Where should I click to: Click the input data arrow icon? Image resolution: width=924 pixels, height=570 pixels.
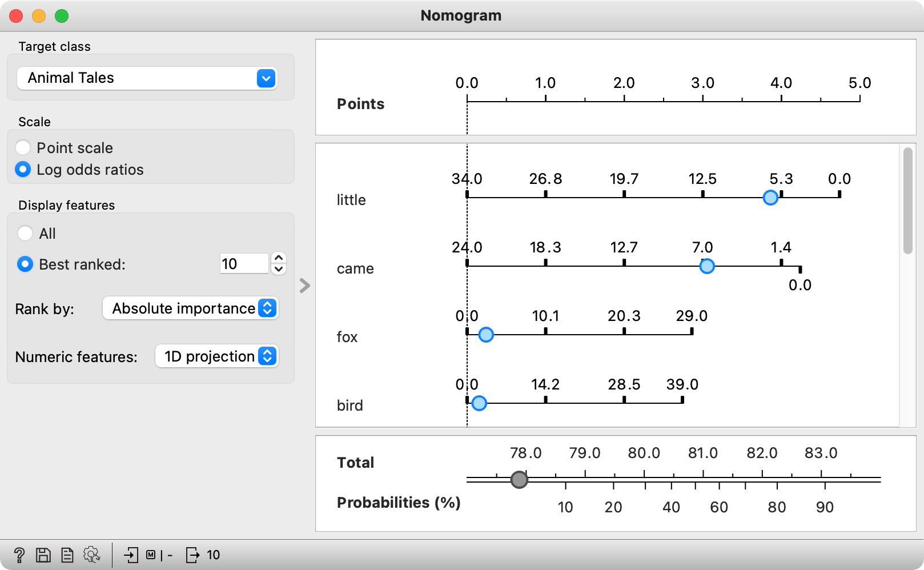pos(131,555)
